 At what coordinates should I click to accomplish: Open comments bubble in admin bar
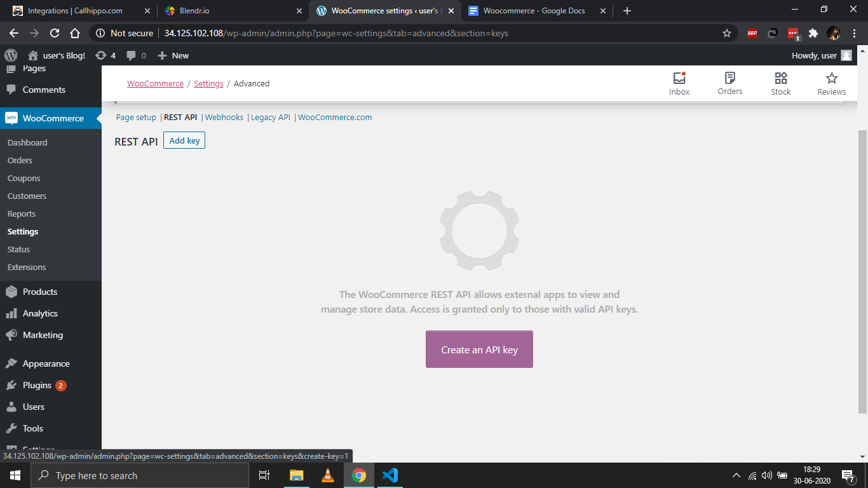pyautogui.click(x=136, y=55)
